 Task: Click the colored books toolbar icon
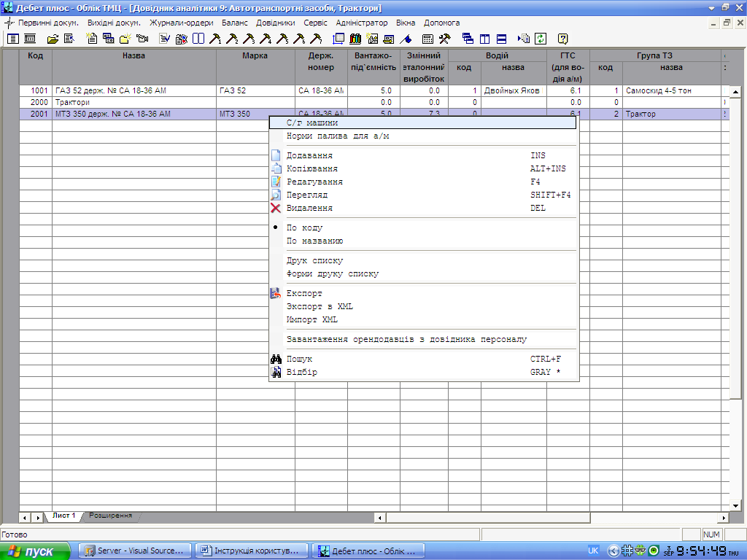click(355, 39)
